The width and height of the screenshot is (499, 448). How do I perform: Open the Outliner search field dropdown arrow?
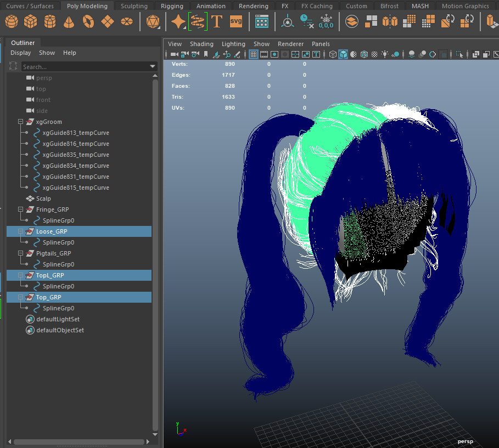point(152,66)
